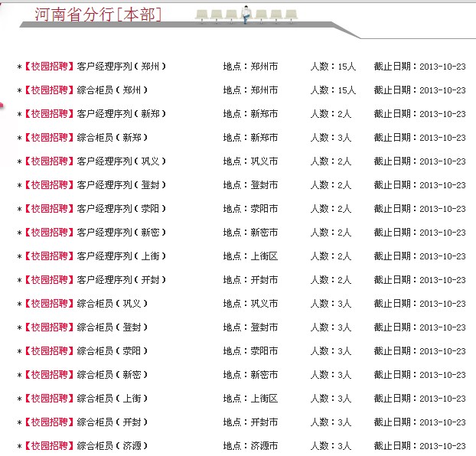Click deadline in 客户经理序列（郑州）row
This screenshot has width=476, height=456.
tap(419, 67)
